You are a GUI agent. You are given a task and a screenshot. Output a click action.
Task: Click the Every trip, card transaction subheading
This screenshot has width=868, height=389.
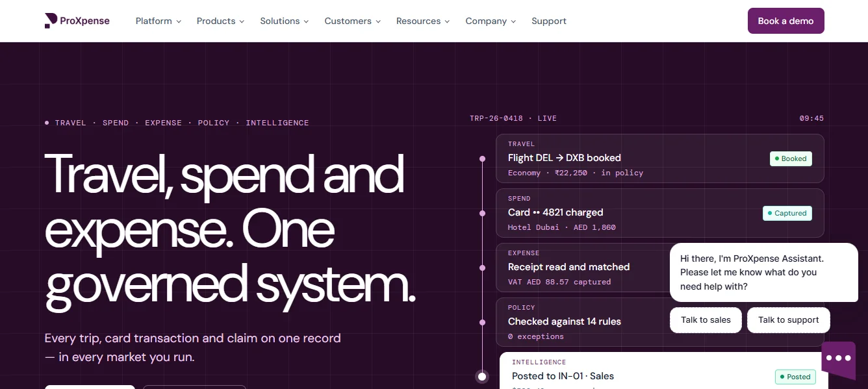coord(193,347)
